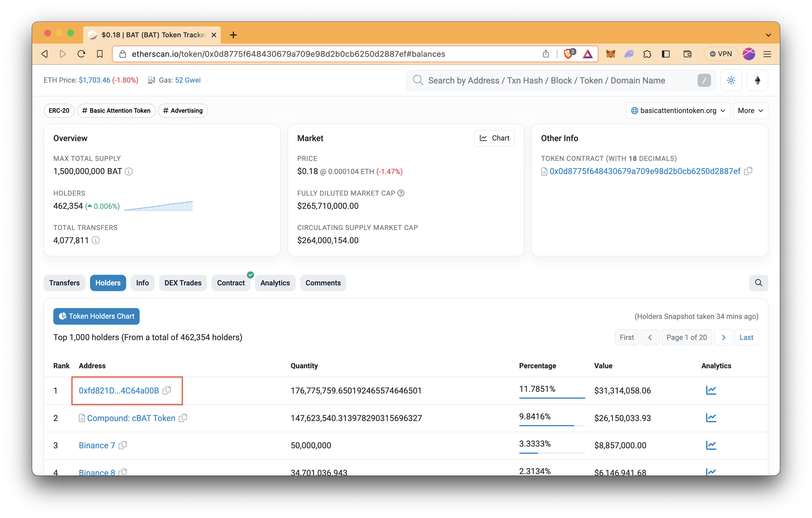Select the Basic Attention Token tag
This screenshot has height=518, width=812.
116,111
